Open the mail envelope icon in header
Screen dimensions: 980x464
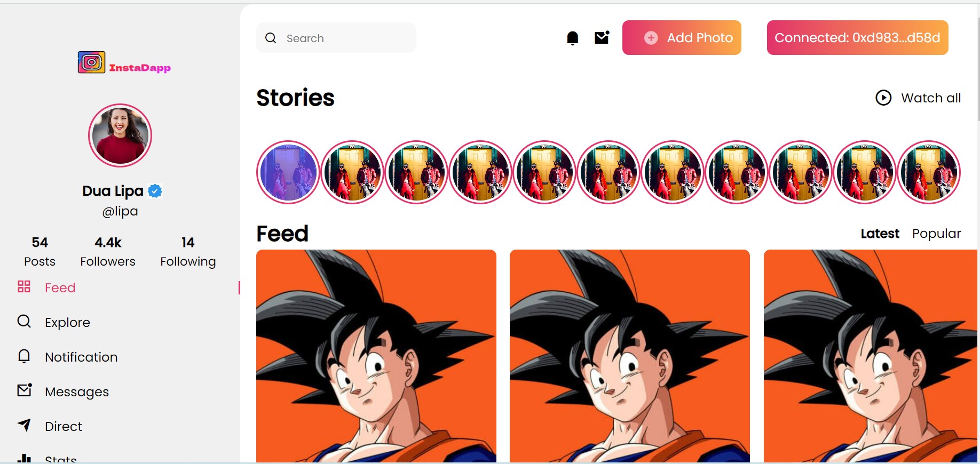click(x=602, y=37)
